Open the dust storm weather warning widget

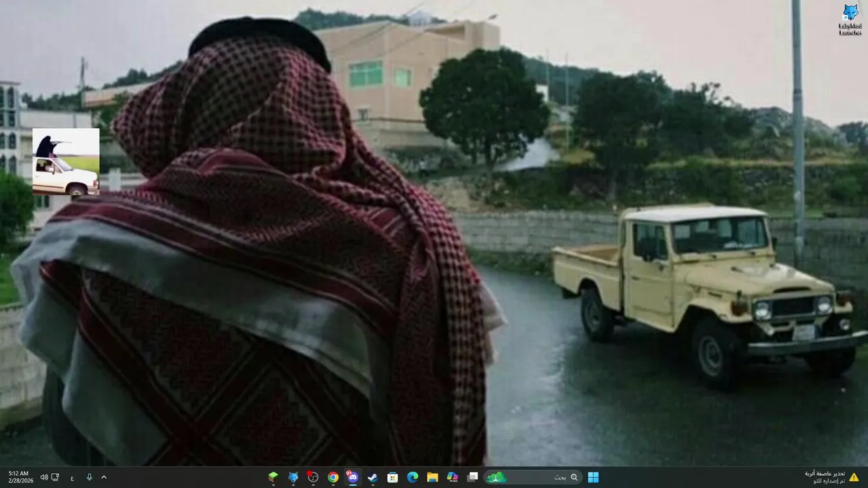(x=830, y=477)
